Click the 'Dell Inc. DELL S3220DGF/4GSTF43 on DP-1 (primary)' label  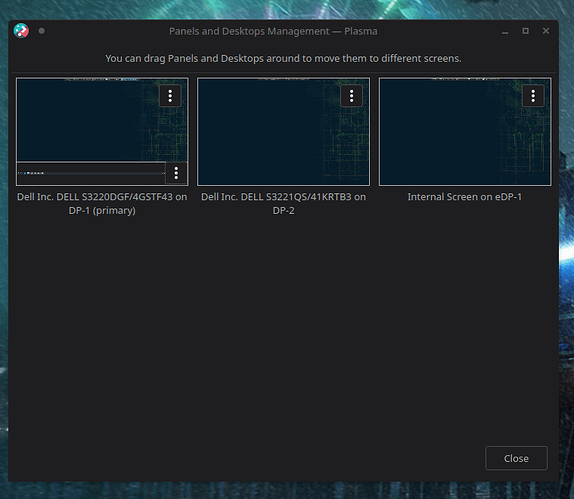coord(102,204)
